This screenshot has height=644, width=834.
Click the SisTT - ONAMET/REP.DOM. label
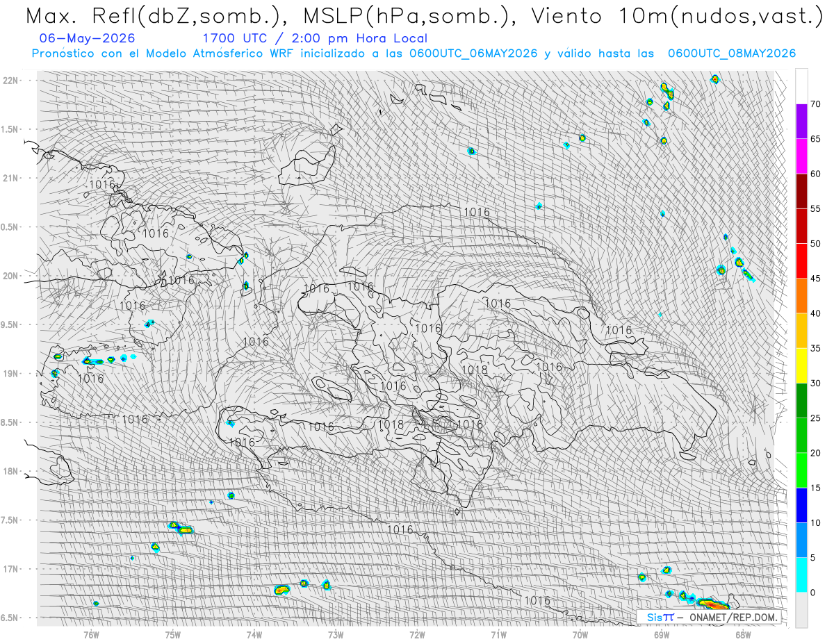point(712,617)
